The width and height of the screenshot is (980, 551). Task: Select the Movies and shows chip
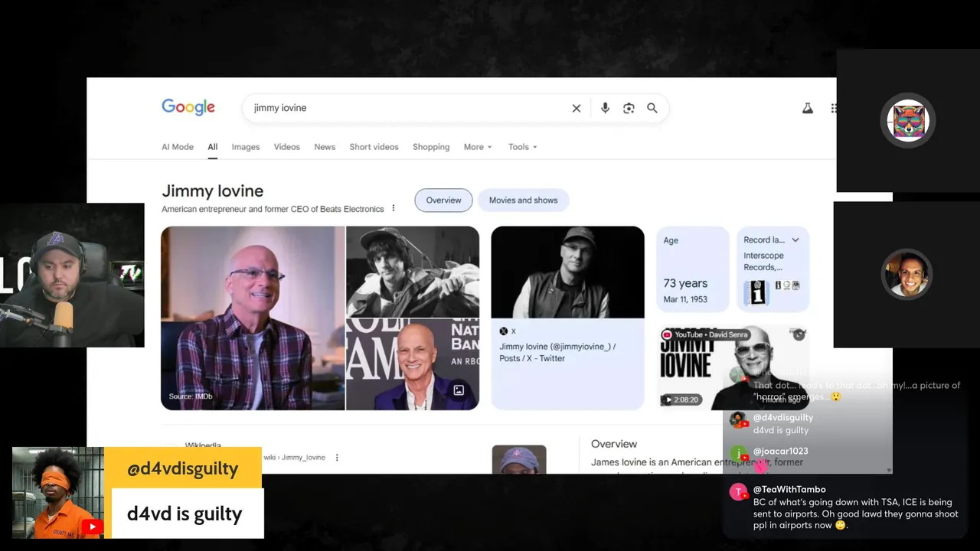click(x=523, y=201)
